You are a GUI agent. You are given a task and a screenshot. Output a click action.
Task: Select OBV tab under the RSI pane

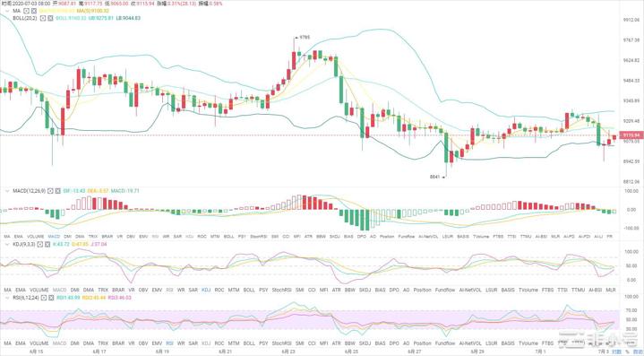click(143, 343)
